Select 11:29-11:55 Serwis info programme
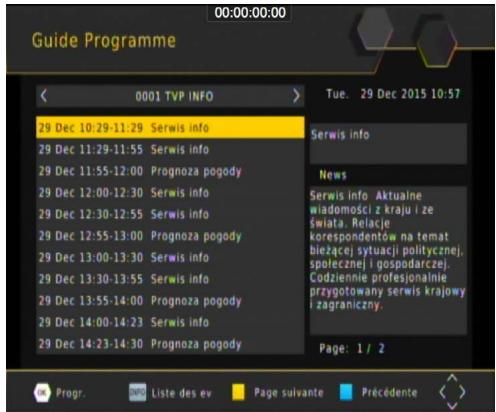The width and height of the screenshot is (496, 412). (x=170, y=149)
